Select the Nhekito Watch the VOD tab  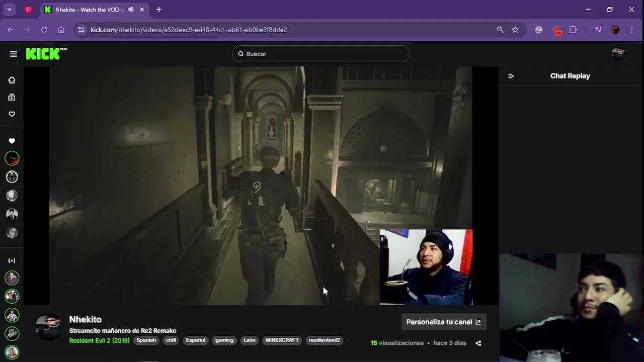[x=90, y=10]
